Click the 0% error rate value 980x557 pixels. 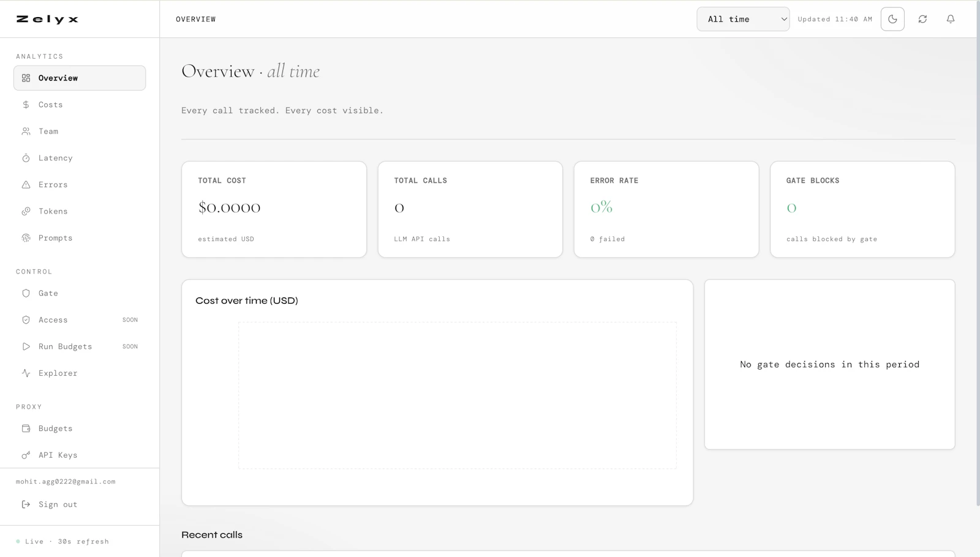pyautogui.click(x=601, y=207)
